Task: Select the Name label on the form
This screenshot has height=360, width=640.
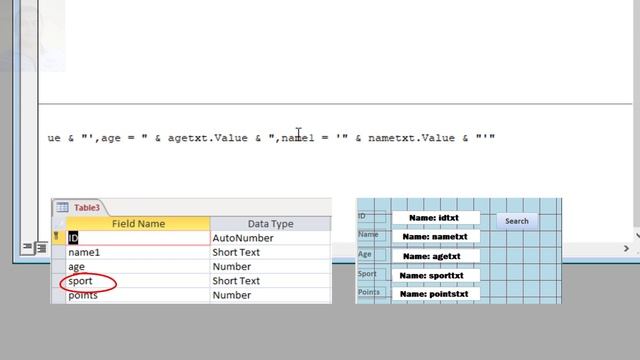Action: (x=371, y=234)
